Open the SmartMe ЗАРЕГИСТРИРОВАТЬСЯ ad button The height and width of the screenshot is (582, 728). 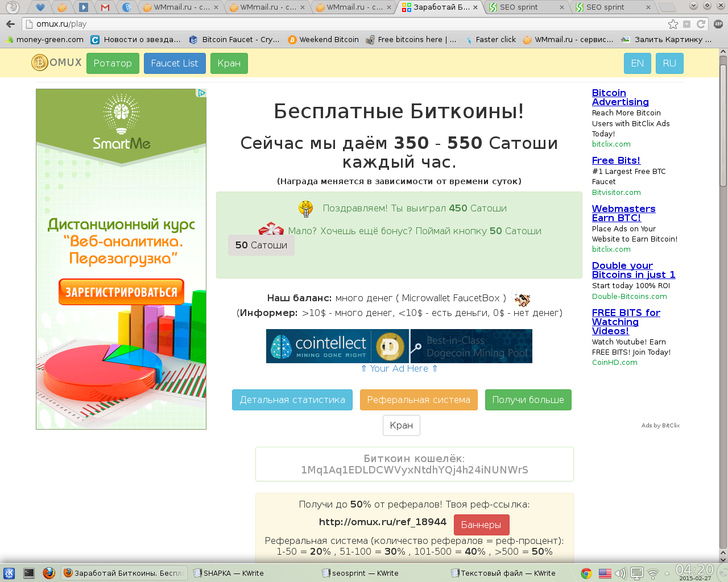coord(121,292)
